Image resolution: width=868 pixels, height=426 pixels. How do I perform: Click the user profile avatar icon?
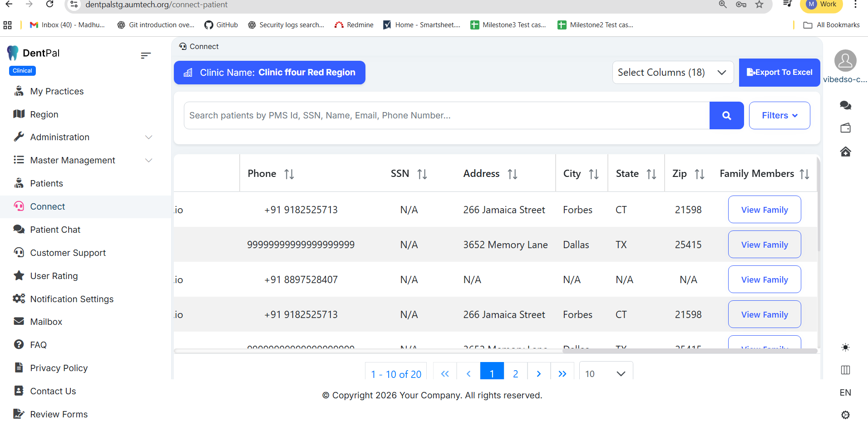[x=845, y=61]
